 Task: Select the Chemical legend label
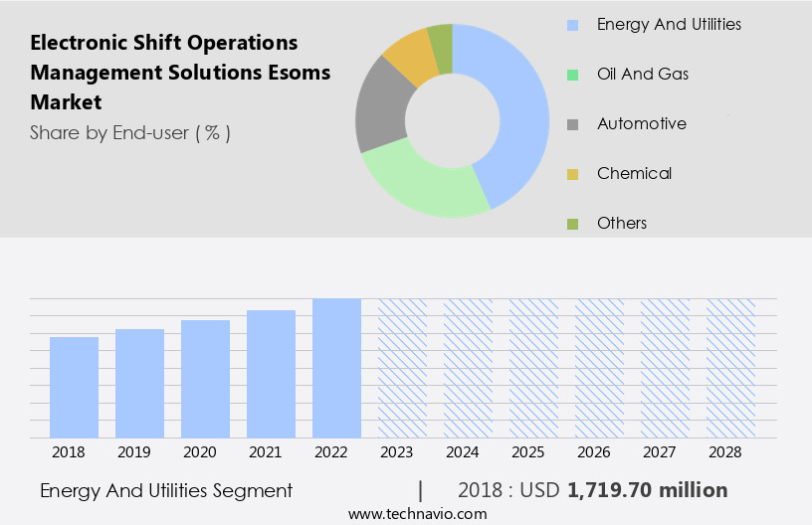click(x=634, y=173)
